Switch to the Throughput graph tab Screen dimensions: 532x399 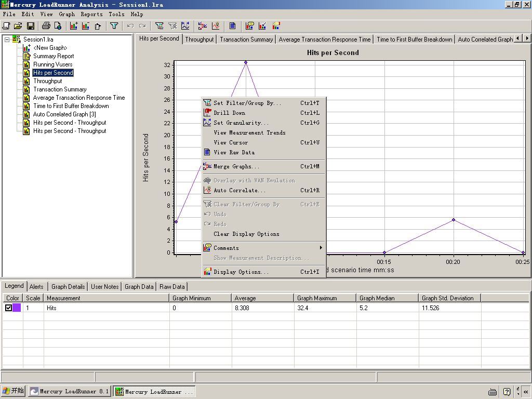[199, 39]
